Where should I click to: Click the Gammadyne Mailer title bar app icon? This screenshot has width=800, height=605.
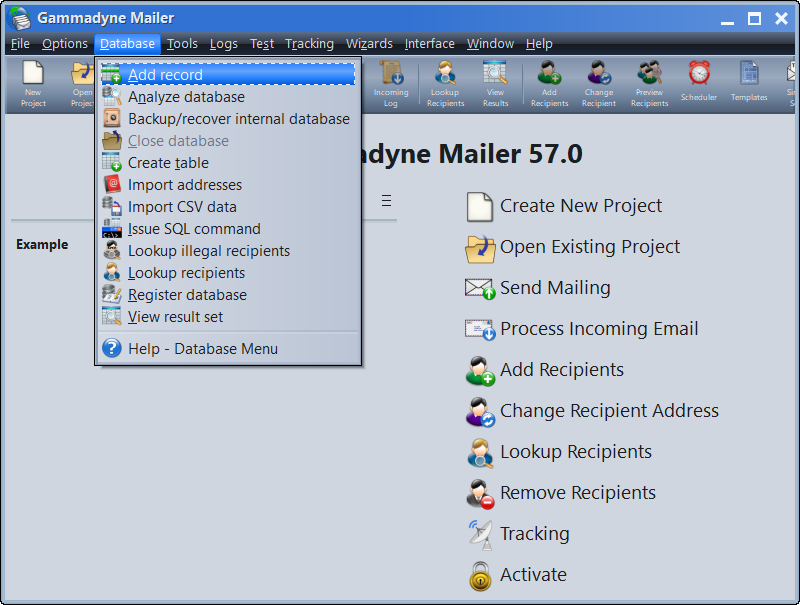pyautogui.click(x=20, y=18)
